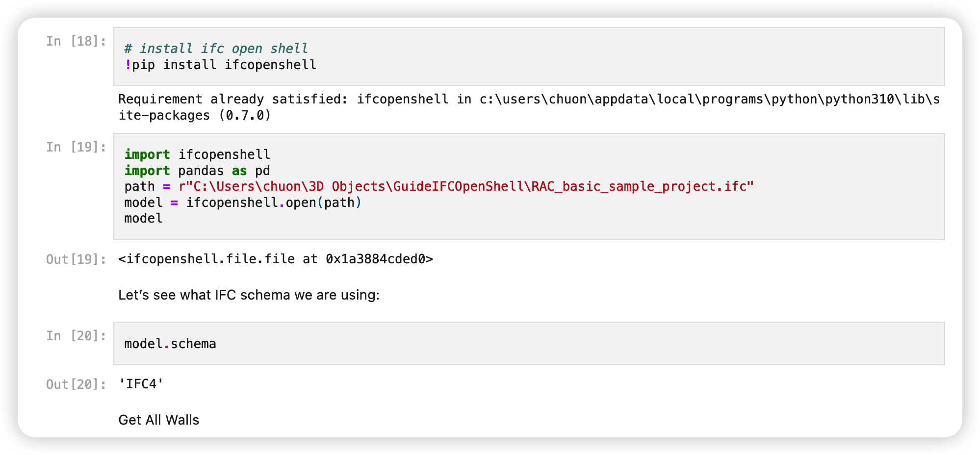Click the lone 'model' line ending cell 19
The width and height of the screenshot is (980, 455).
click(x=143, y=219)
